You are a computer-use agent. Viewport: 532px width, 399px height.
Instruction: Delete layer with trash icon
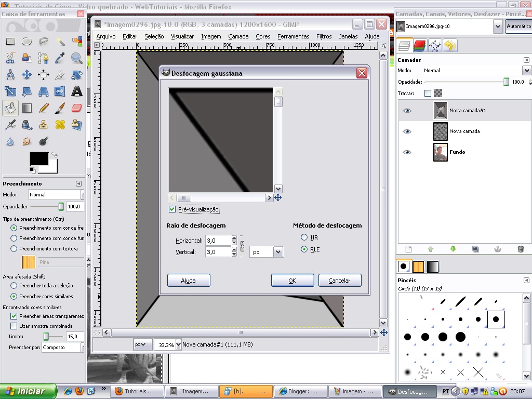coord(521,249)
